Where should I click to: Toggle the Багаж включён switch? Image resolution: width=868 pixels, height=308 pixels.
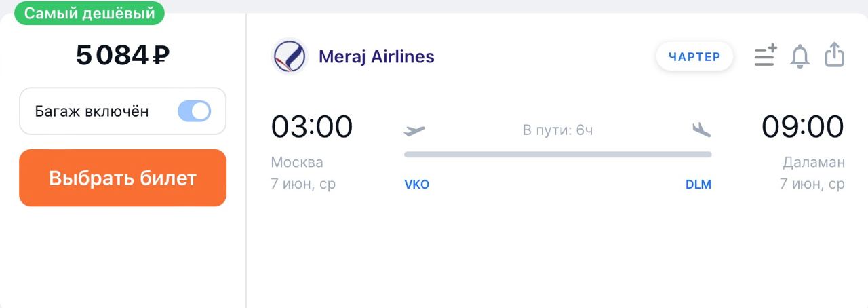(195, 111)
